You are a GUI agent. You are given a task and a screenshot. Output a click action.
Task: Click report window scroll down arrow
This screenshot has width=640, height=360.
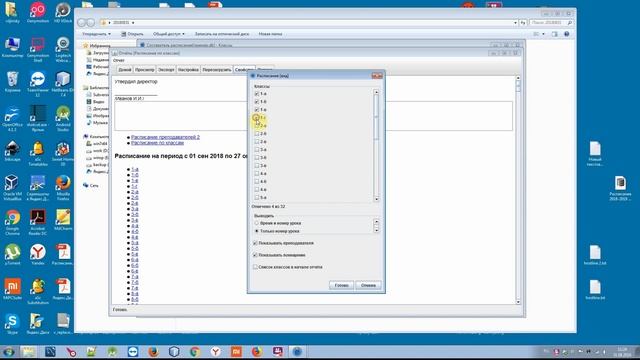tap(518, 302)
